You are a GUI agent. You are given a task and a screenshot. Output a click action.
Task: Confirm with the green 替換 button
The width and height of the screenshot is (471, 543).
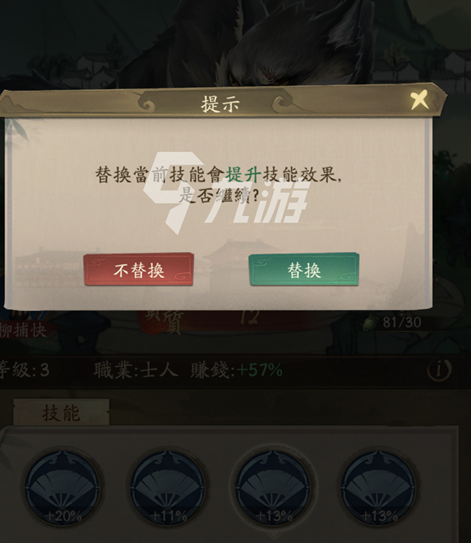pyautogui.click(x=304, y=270)
